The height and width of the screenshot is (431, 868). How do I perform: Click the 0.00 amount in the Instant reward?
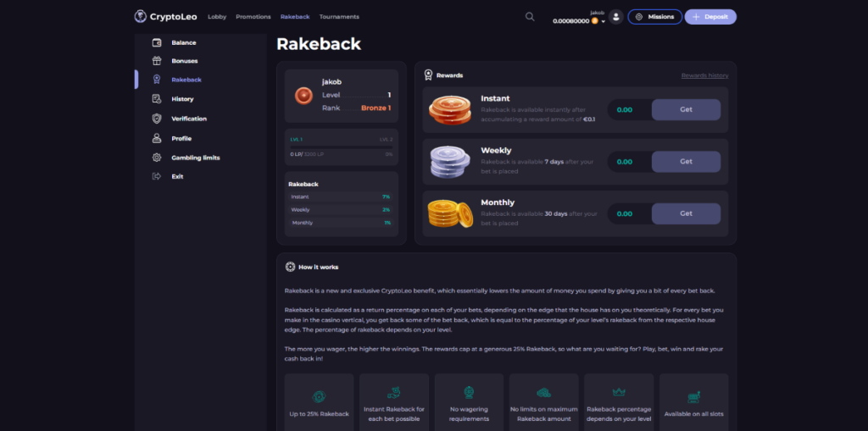(x=625, y=109)
